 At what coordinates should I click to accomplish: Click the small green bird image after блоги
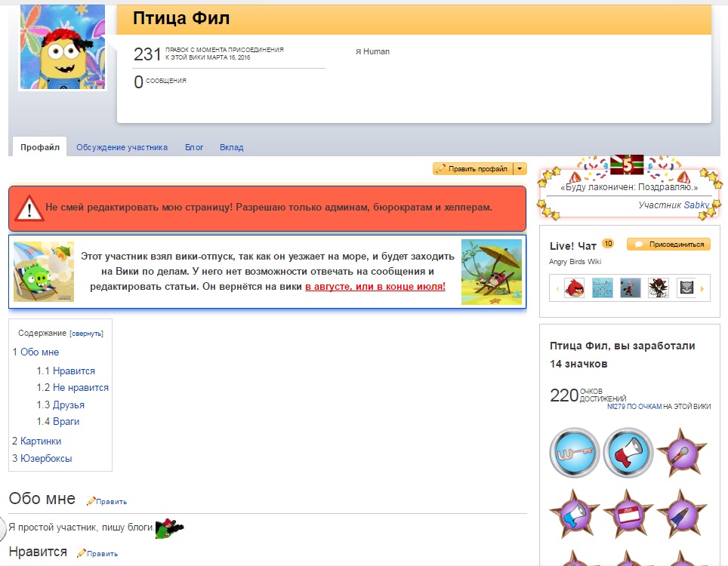tap(169, 529)
